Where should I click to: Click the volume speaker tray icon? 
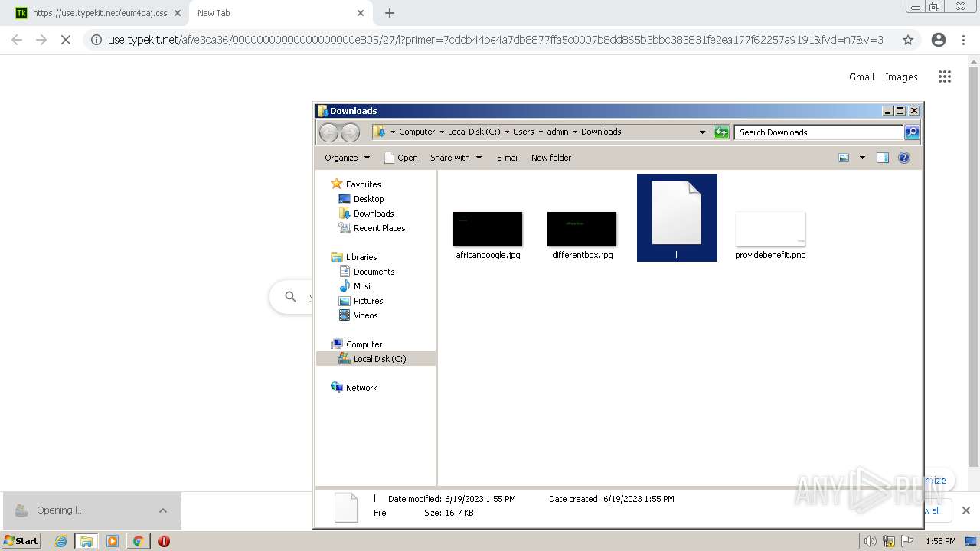pos(871,541)
